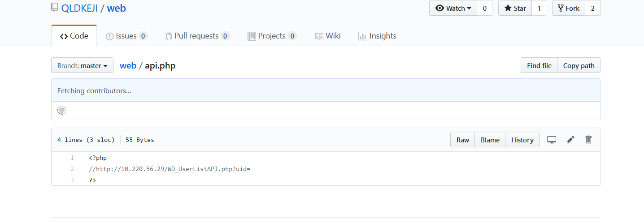Click the '4 lines (3 sloc)' info
The width and height of the screenshot is (644, 223).
coord(86,140)
